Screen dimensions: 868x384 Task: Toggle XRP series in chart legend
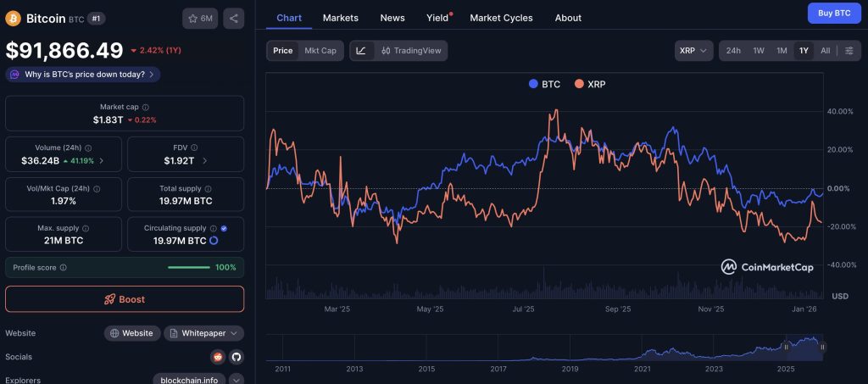[589, 84]
